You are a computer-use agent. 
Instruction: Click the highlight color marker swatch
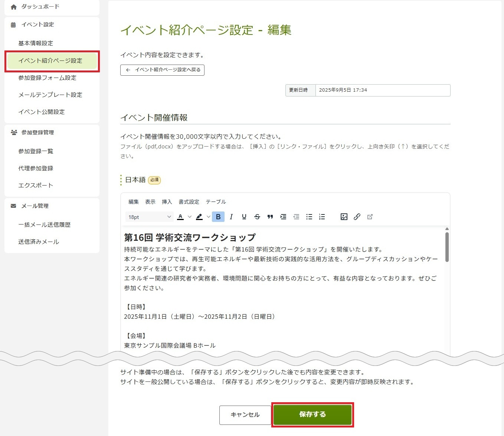[199, 217]
